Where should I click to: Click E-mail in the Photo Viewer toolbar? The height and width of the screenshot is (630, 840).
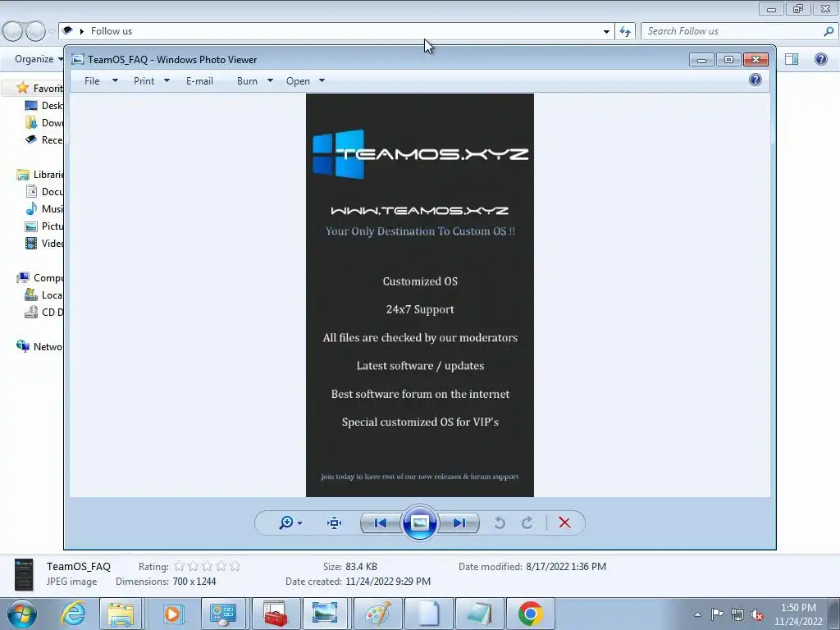199,81
